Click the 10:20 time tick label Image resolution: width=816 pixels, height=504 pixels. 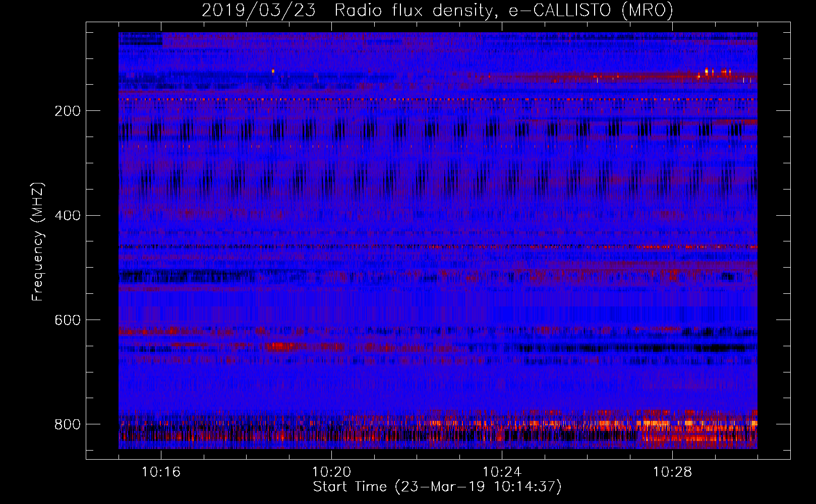(x=331, y=472)
